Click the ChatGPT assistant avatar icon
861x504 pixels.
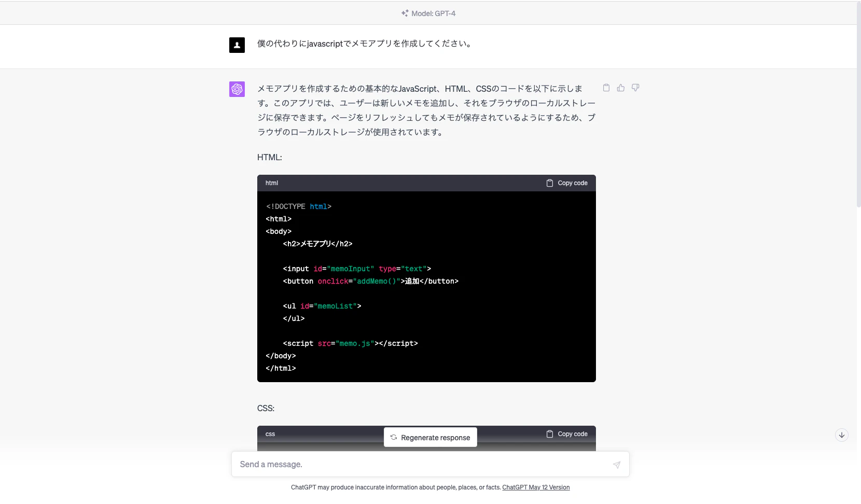click(237, 89)
